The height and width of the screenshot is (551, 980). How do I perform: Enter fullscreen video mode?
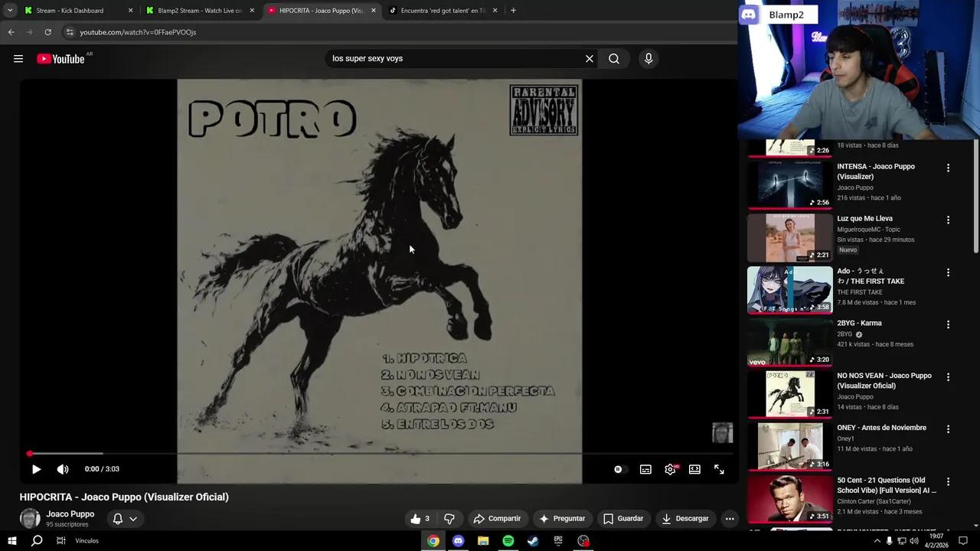719,469
